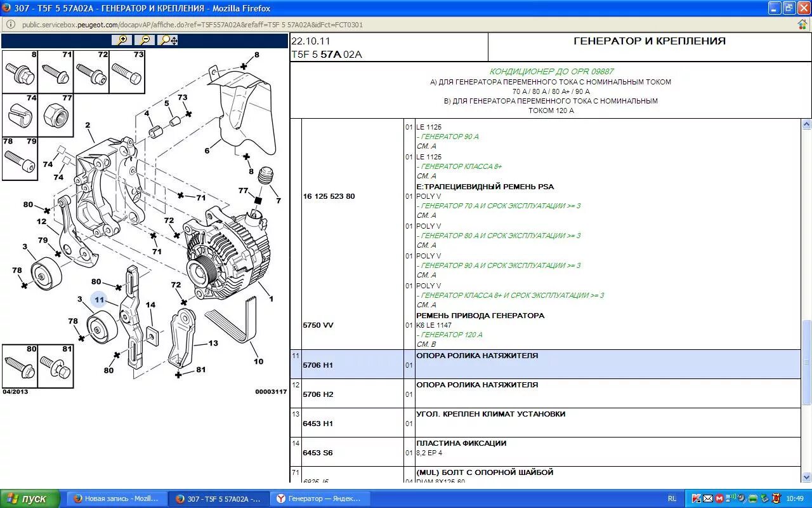Switch to Генератор Яндекс taskbar window

320,498
